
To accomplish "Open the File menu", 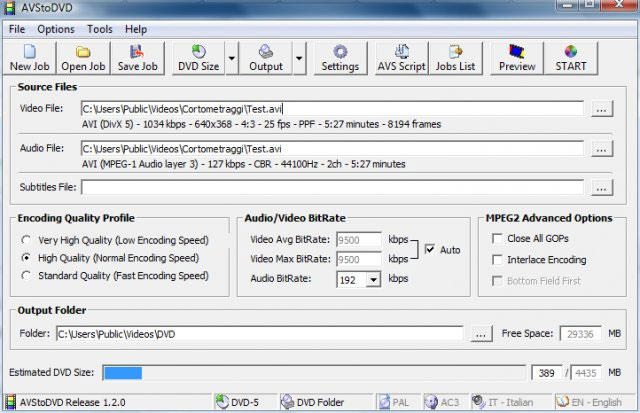I will [17, 29].
